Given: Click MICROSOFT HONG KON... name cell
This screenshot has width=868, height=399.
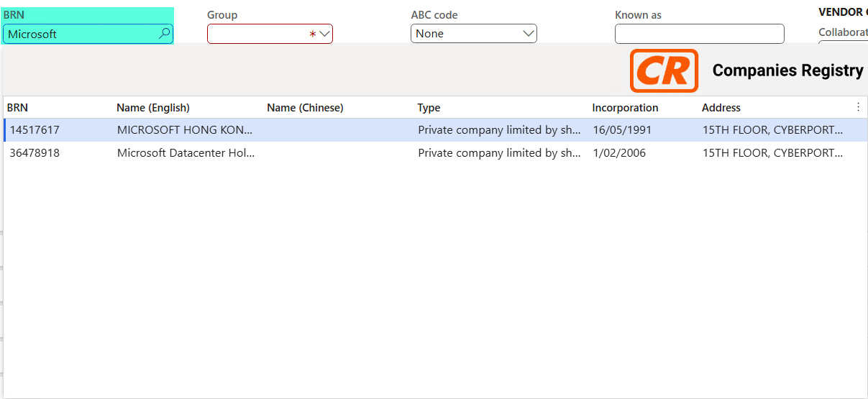Looking at the screenshot, I should (185, 130).
